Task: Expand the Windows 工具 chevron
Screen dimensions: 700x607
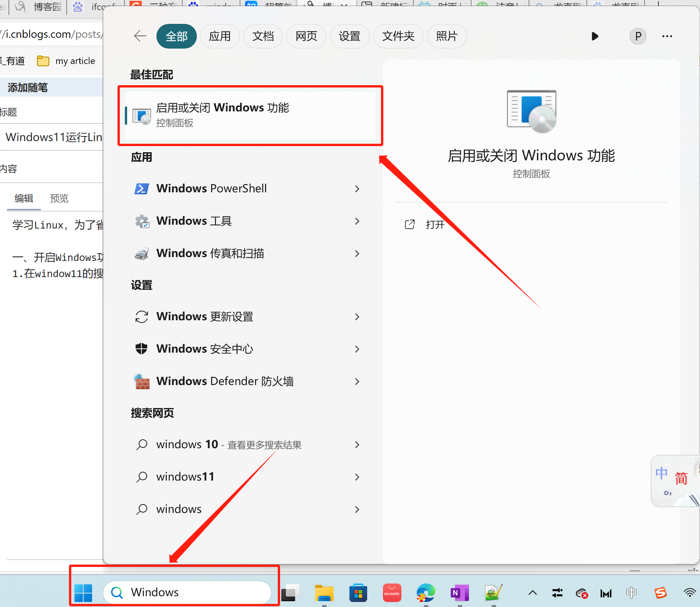Action: click(x=357, y=221)
